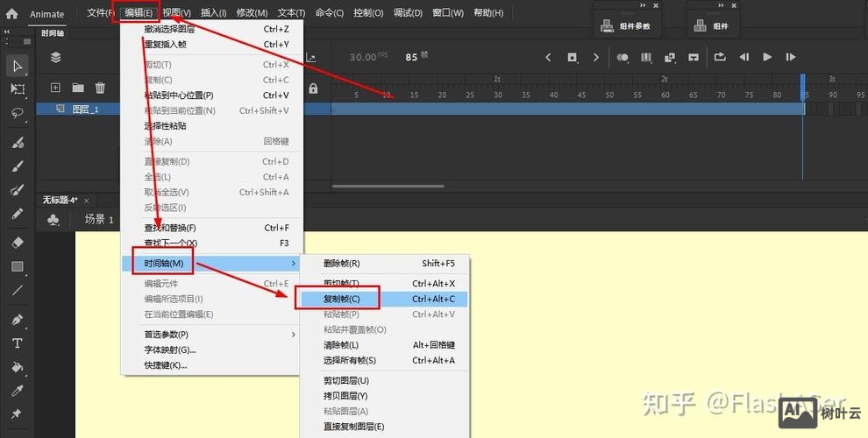Select the Text (T) tool
This screenshot has width=868, height=438.
(x=18, y=343)
